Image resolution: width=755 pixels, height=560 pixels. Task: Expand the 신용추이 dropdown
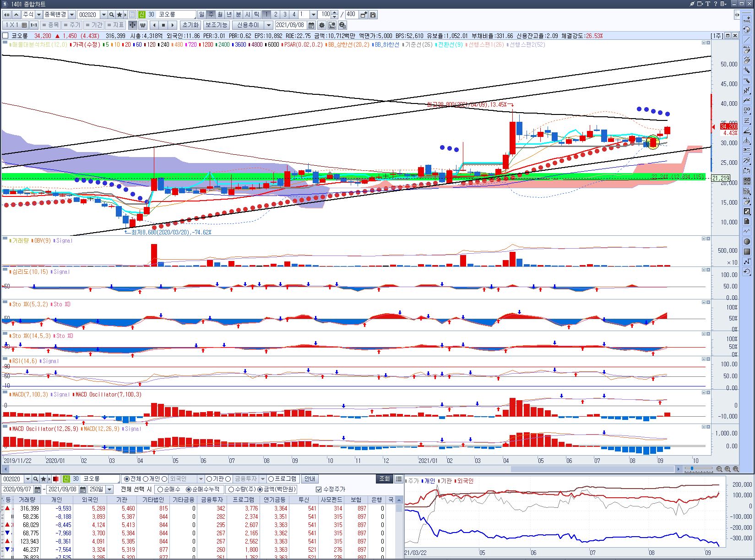269,25
